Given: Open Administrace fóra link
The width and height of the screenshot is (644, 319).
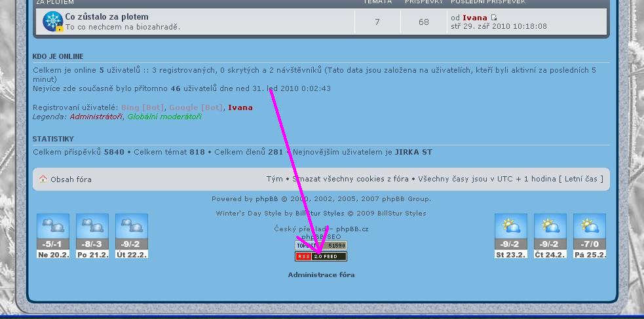Looking at the screenshot, I should pyautogui.click(x=321, y=275).
